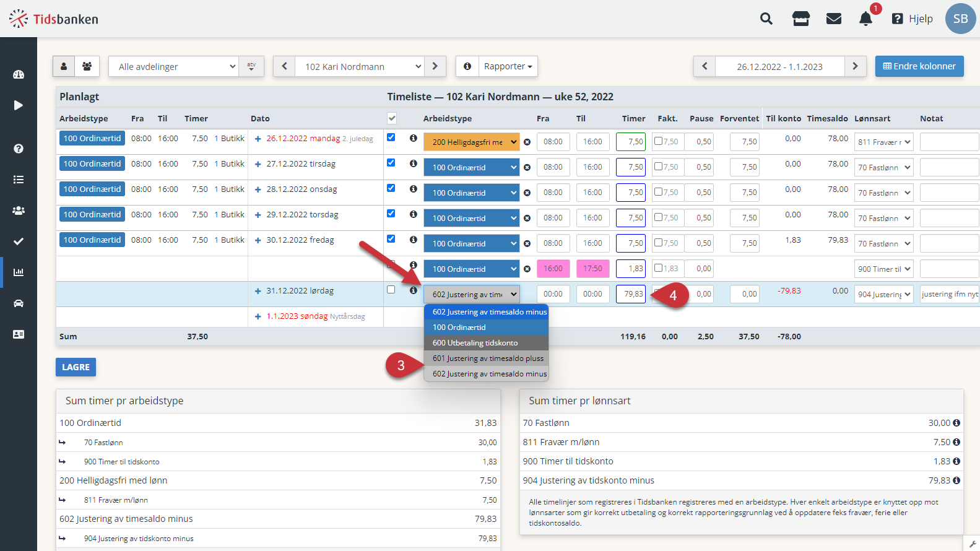Toggle Fakt. checkbox with 1,83 value
Screen dimensions: 980x551
pos(659,268)
